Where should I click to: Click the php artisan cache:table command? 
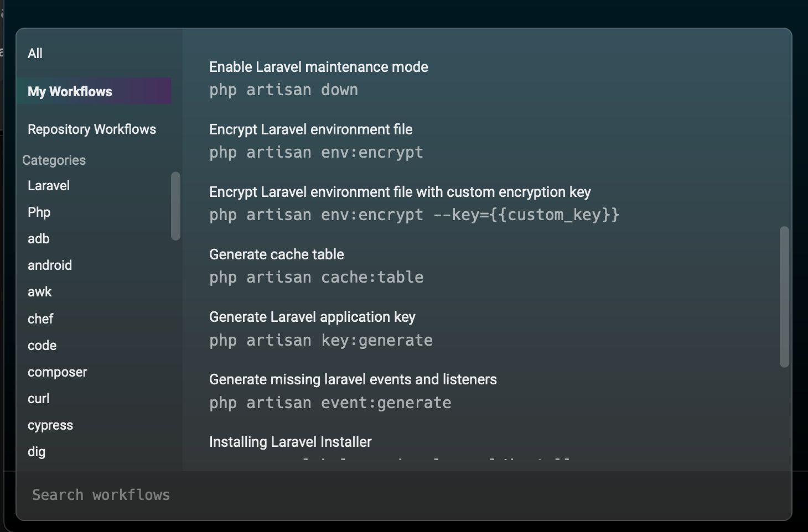pyautogui.click(x=317, y=277)
